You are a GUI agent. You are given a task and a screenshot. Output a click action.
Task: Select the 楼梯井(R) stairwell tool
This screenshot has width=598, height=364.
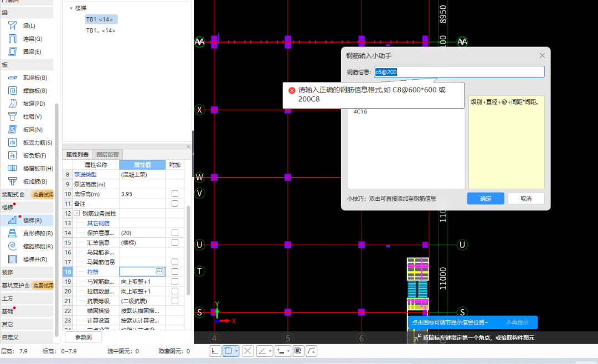27,259
